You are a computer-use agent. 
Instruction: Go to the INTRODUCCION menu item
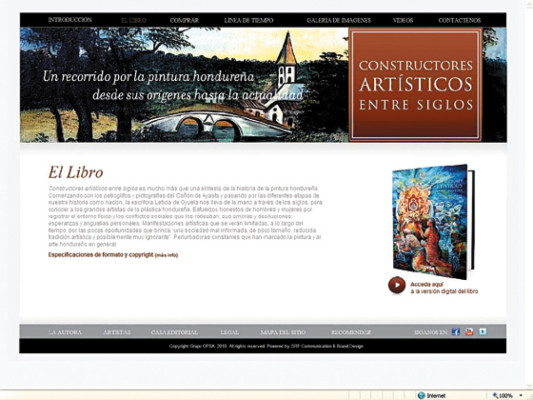(x=70, y=20)
